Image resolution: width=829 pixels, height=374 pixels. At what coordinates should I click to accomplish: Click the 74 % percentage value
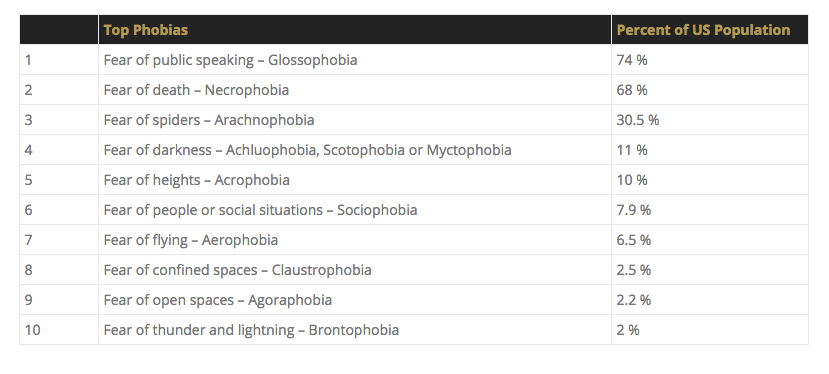(x=632, y=60)
